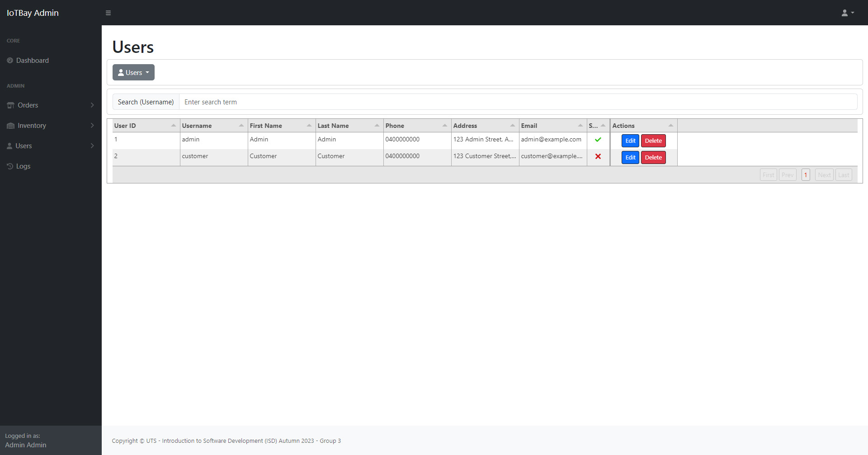868x455 pixels.
Task: Go to Next page in pagination
Action: (x=824, y=175)
